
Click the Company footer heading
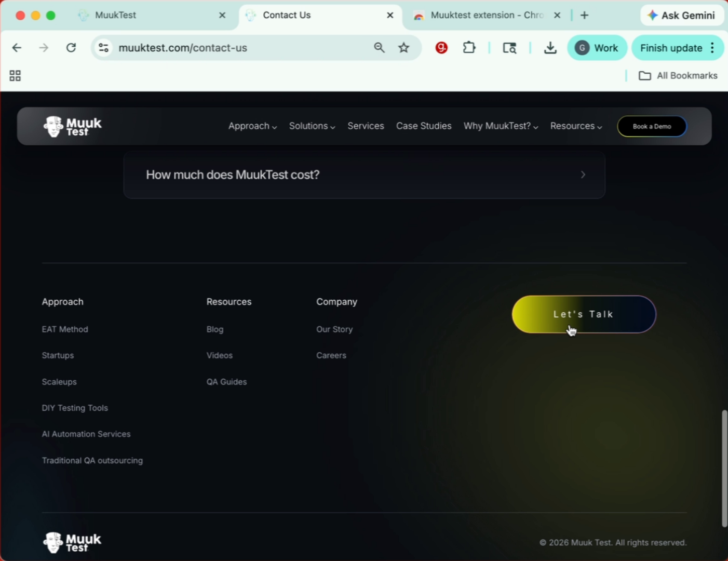(336, 302)
